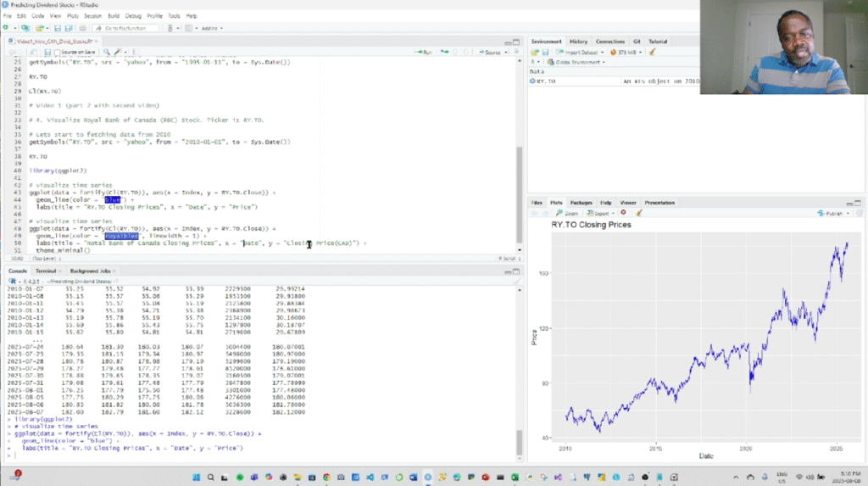This screenshot has width=868, height=486.
Task: Click the Zoom plot button
Action: 567,214
